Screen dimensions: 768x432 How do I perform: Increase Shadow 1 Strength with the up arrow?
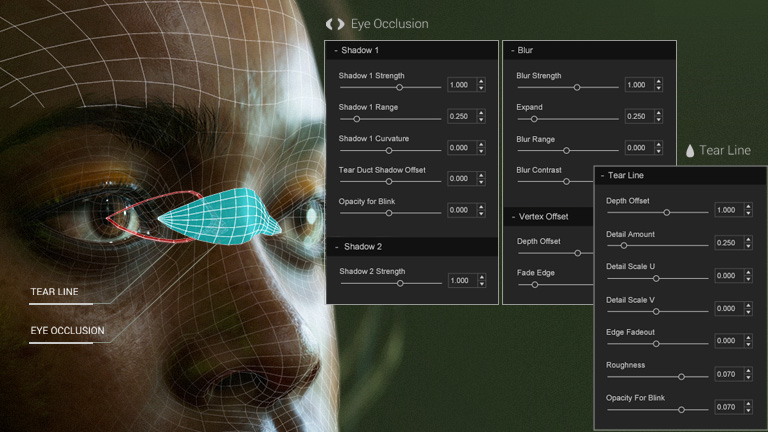coord(481,81)
